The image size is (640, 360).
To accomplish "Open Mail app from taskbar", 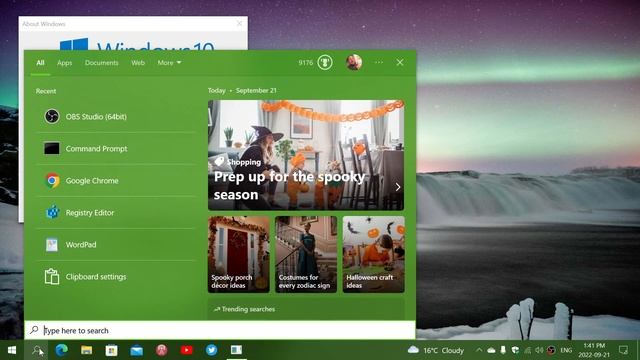I will (x=136, y=350).
